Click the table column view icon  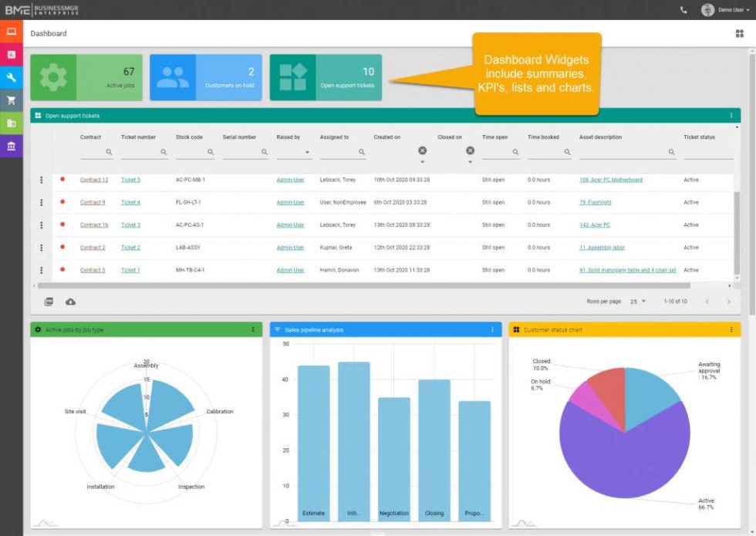pos(49,302)
